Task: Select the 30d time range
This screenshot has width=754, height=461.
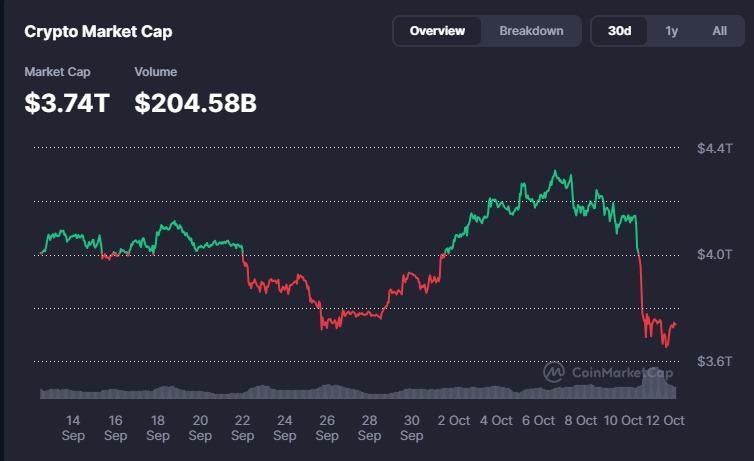Action: pos(619,31)
